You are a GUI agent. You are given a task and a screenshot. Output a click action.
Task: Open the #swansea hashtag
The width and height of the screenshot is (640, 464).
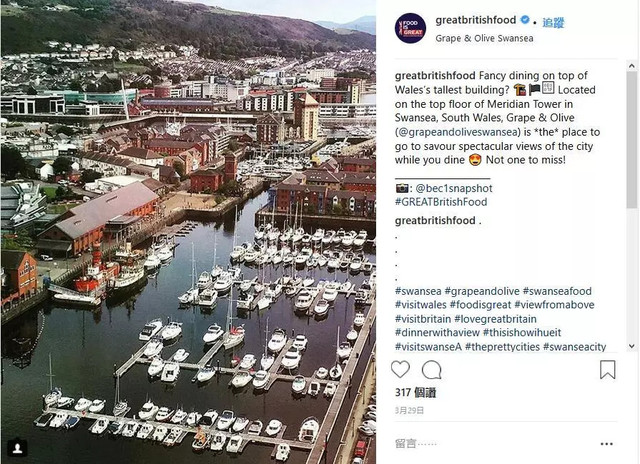pos(418,291)
